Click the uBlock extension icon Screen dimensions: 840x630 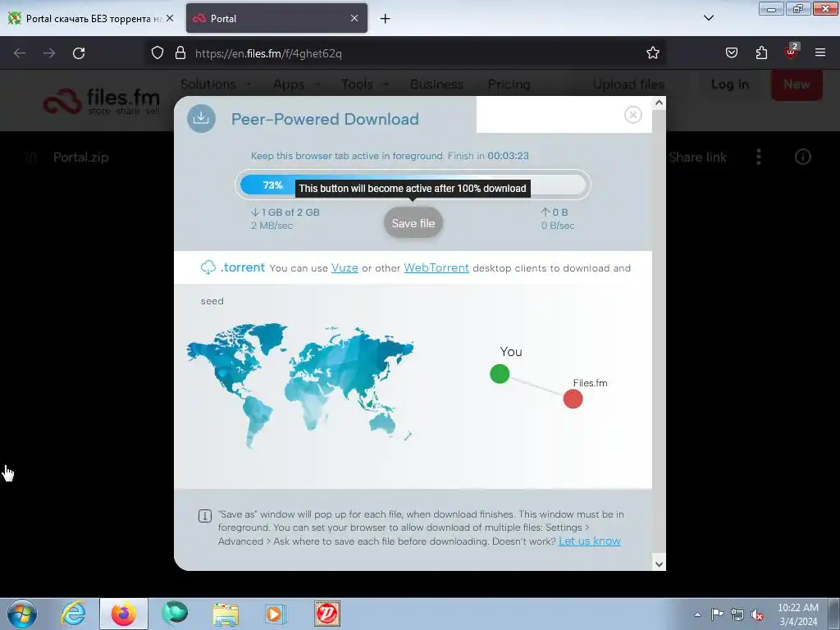pyautogui.click(x=792, y=52)
